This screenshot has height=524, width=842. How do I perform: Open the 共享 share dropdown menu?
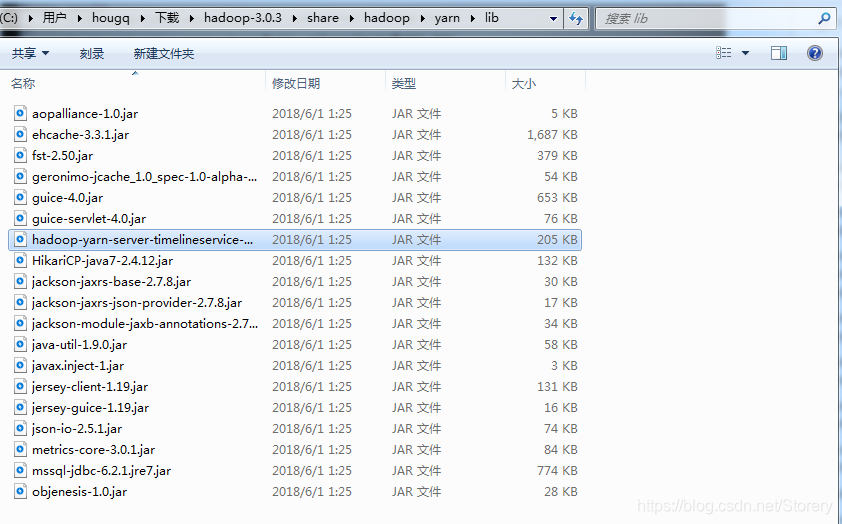[31, 53]
